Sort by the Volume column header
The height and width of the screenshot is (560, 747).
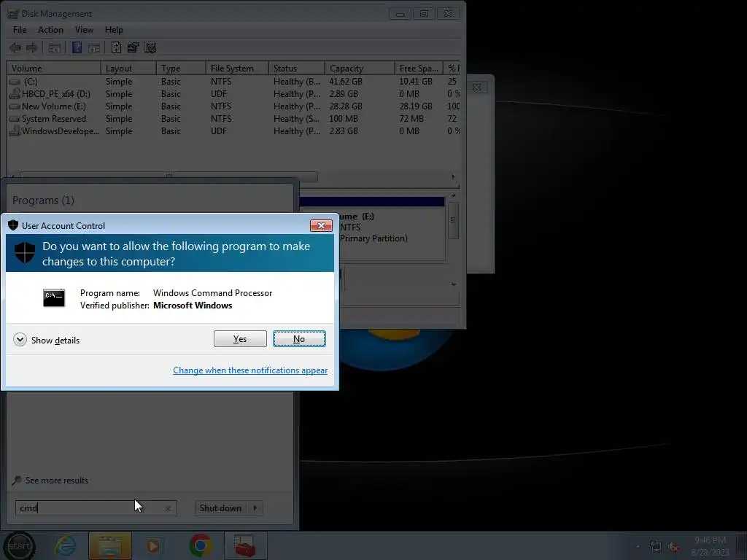point(54,68)
